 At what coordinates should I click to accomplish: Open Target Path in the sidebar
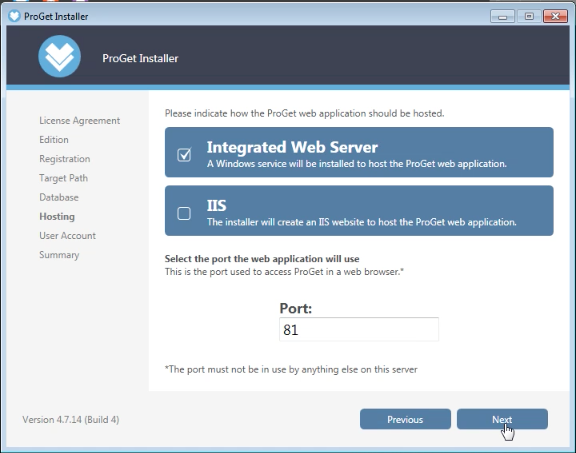tap(64, 178)
